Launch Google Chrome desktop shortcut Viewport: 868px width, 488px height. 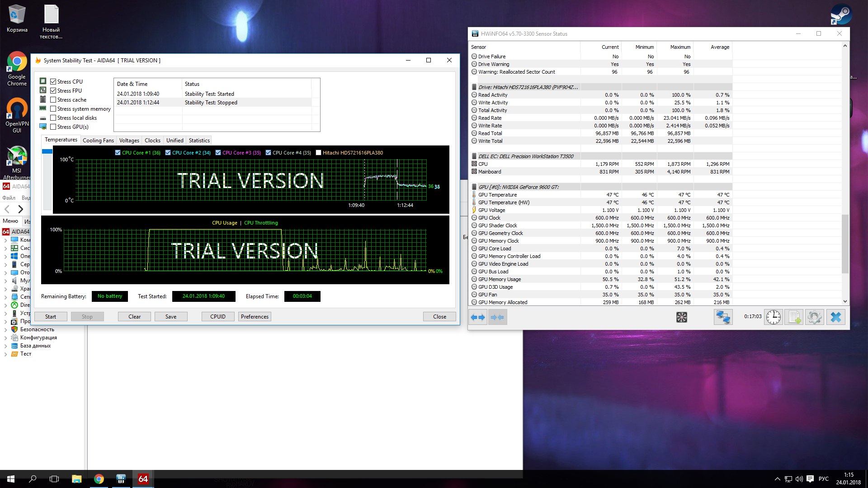pos(17,69)
